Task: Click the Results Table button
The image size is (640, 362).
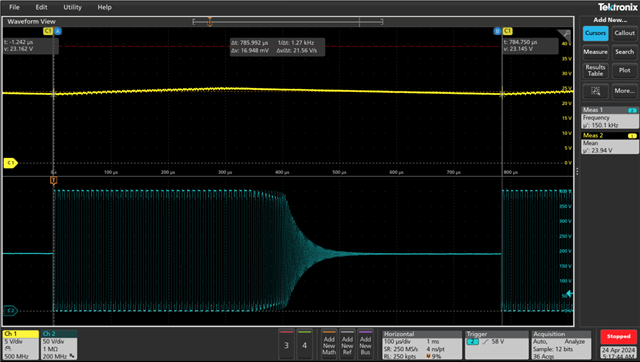Action: (x=595, y=71)
